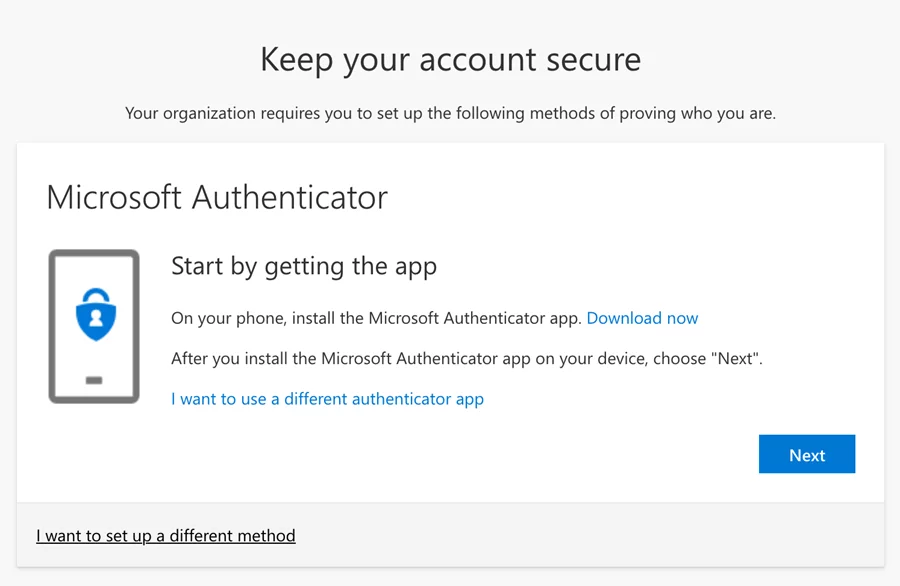
Task: Click empty white space left of Next button
Action: pos(600,454)
